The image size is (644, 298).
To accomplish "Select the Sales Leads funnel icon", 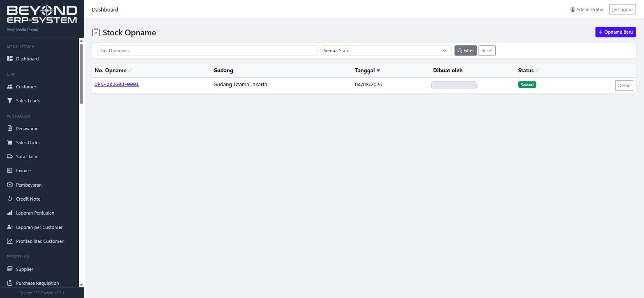I will [10, 101].
